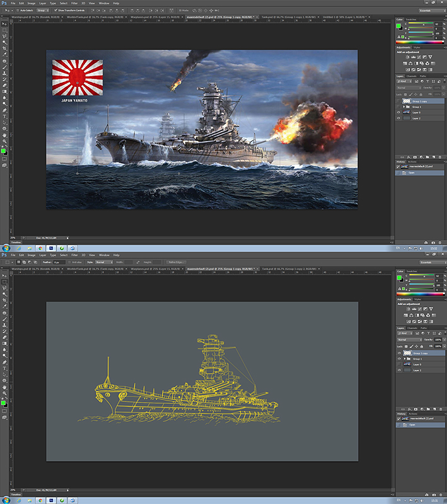Create new layer icon in lower Layers panel

tap(434, 409)
